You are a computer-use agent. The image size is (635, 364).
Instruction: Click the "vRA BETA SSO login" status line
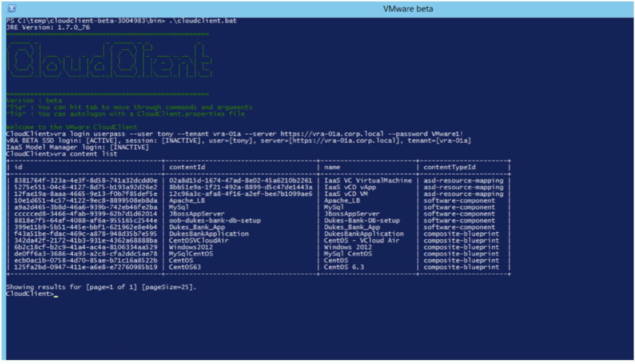(238, 141)
